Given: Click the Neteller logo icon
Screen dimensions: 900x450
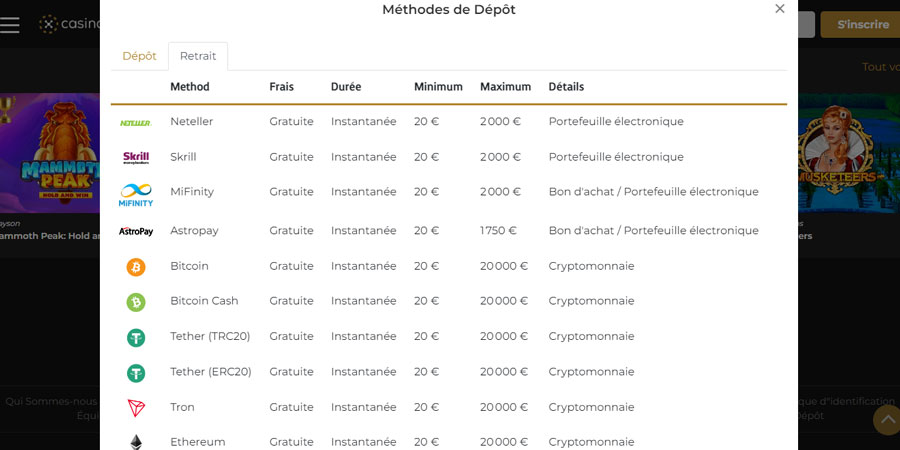Looking at the screenshot, I should [135, 123].
